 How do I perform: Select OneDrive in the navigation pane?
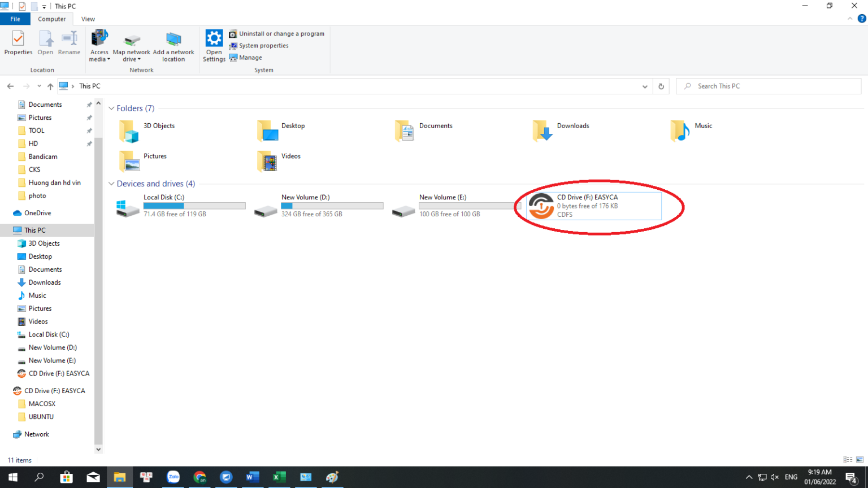pyautogui.click(x=37, y=213)
